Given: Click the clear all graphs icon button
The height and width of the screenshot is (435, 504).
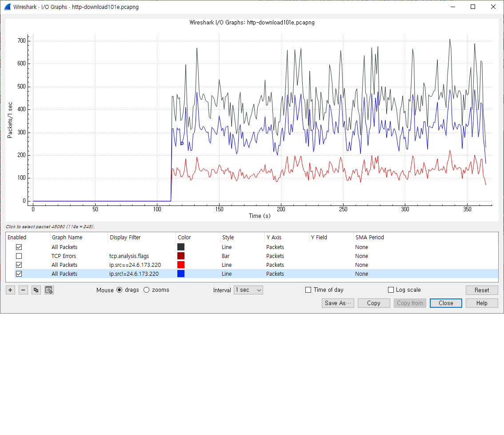Looking at the screenshot, I should [49, 290].
